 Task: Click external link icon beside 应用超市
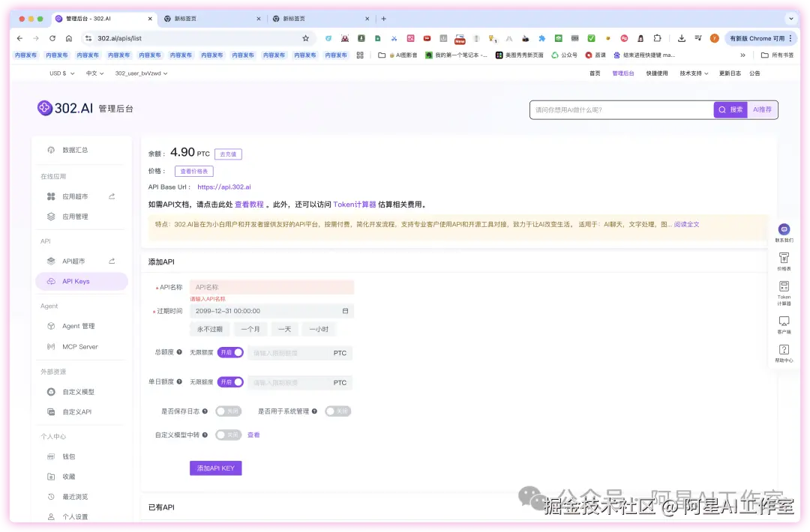tap(112, 196)
